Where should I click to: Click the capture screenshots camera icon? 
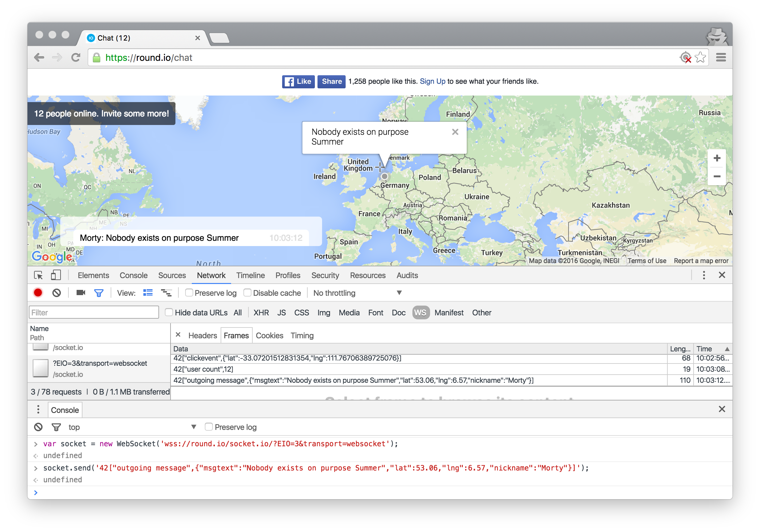[81, 293]
